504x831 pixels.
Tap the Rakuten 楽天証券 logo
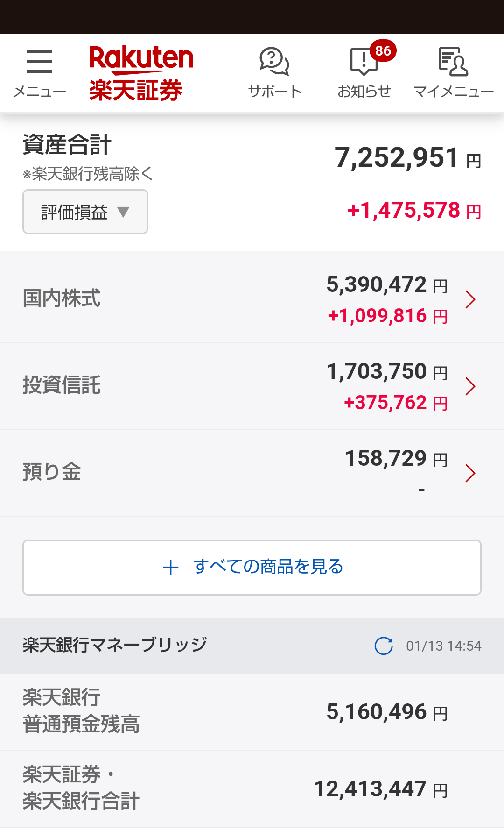point(141,73)
